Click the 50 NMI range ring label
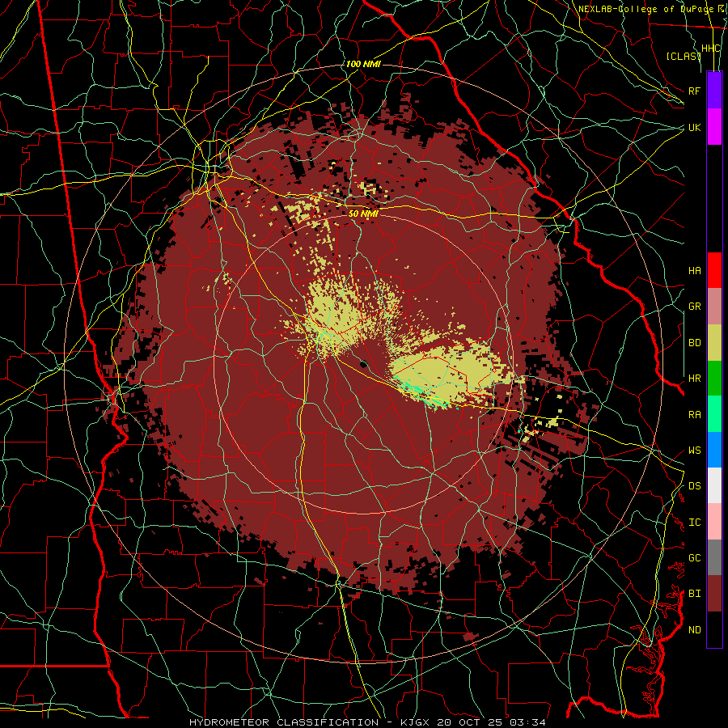Image resolution: width=728 pixels, height=728 pixels. coord(363,214)
